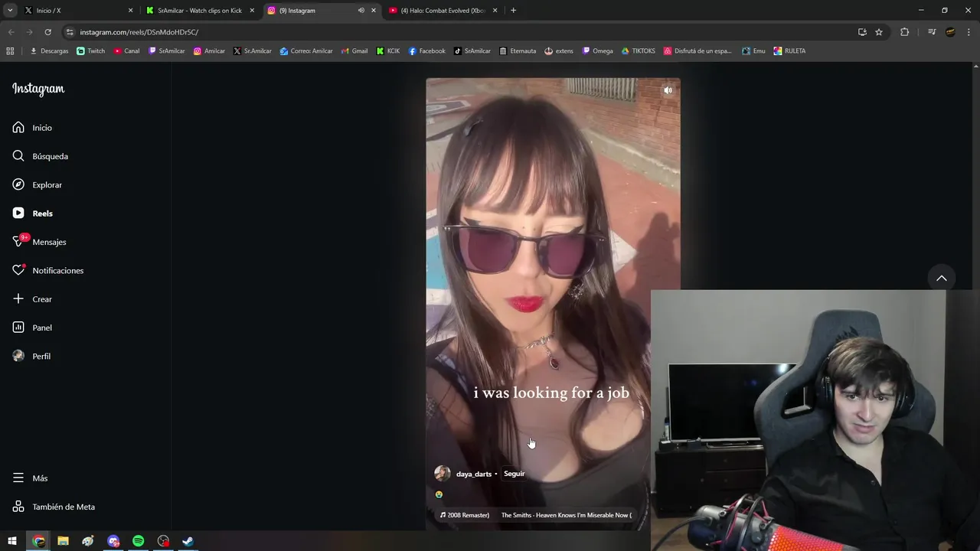This screenshot has height=551, width=980.
Task: Open También de Meta menu
Action: tap(54, 507)
